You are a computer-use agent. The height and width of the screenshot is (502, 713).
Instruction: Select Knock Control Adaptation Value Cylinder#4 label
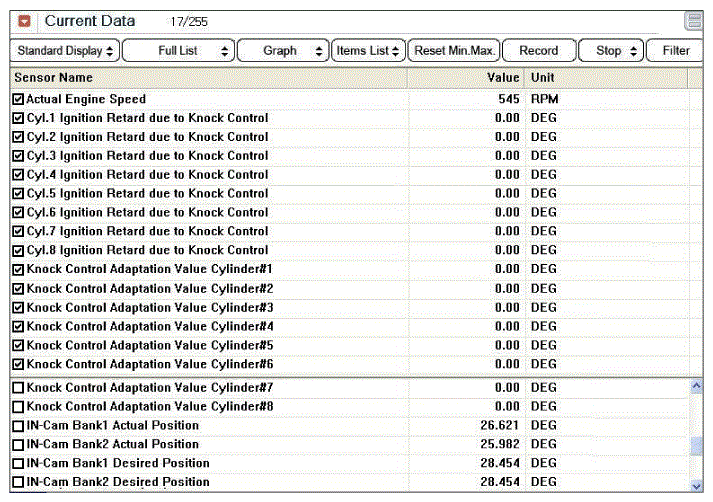[x=150, y=326]
